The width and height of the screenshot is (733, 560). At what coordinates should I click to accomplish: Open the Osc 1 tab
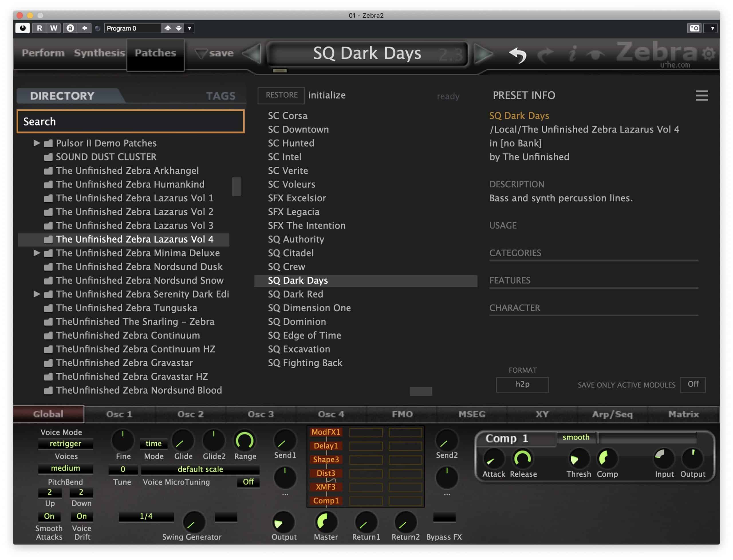pyautogui.click(x=119, y=414)
